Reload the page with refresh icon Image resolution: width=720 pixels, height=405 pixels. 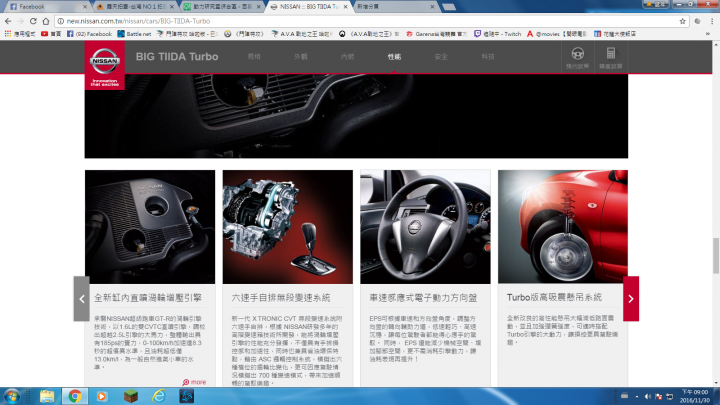click(x=33, y=21)
